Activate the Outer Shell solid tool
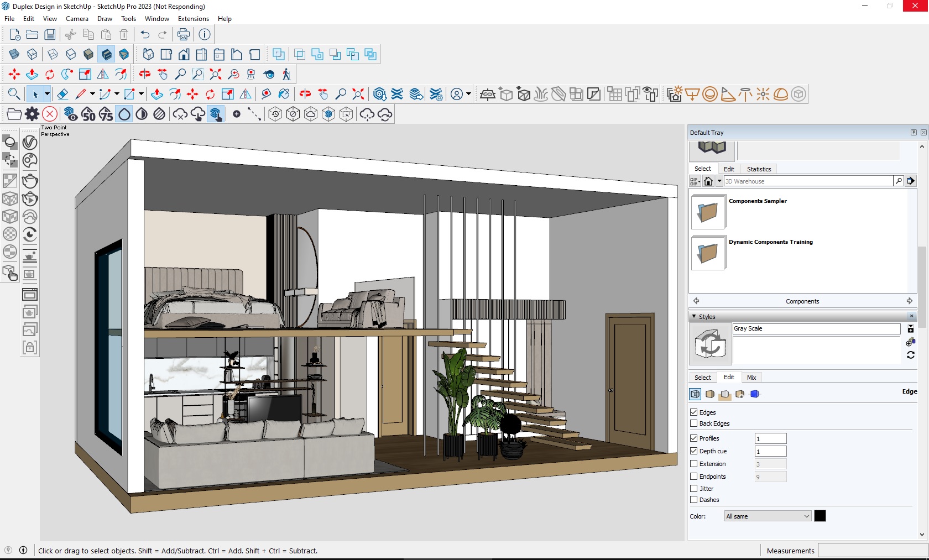Image resolution: width=929 pixels, height=560 pixels. [279, 54]
